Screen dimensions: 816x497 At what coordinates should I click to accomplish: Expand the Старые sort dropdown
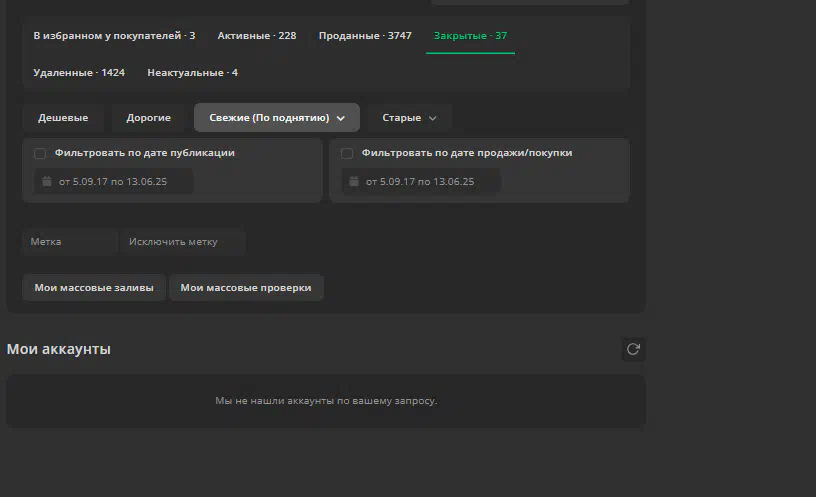(x=409, y=118)
